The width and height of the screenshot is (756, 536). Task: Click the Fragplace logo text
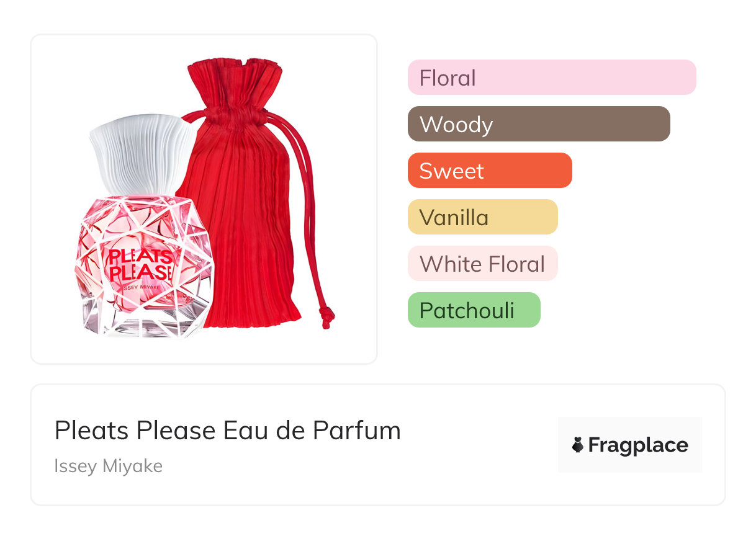638,445
